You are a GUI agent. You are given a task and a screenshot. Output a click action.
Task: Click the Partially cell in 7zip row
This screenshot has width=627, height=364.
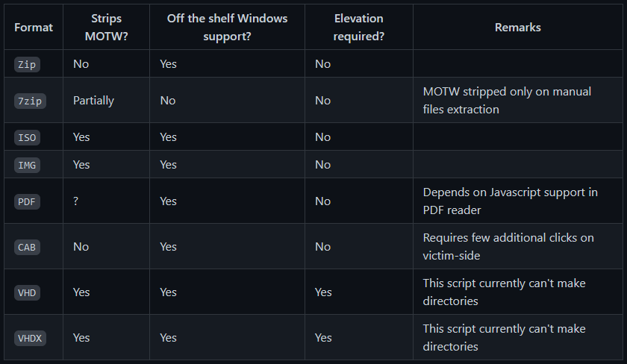pyautogui.click(x=93, y=101)
